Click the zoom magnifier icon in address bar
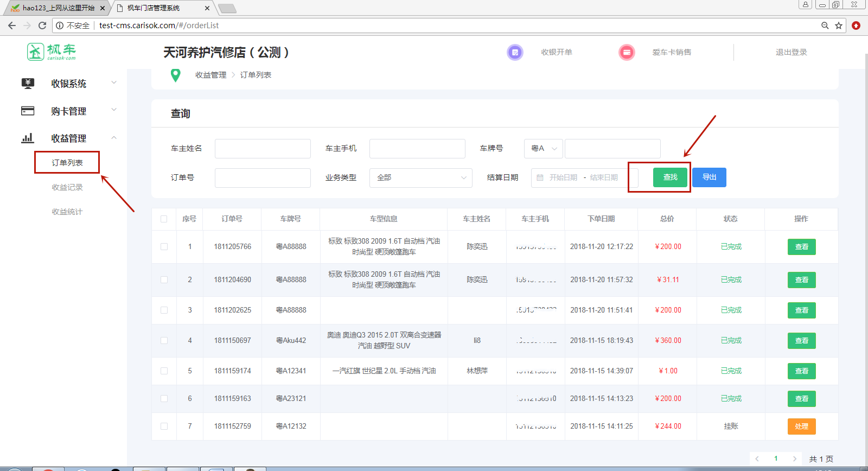Image resolution: width=868 pixels, height=471 pixels. click(825, 26)
